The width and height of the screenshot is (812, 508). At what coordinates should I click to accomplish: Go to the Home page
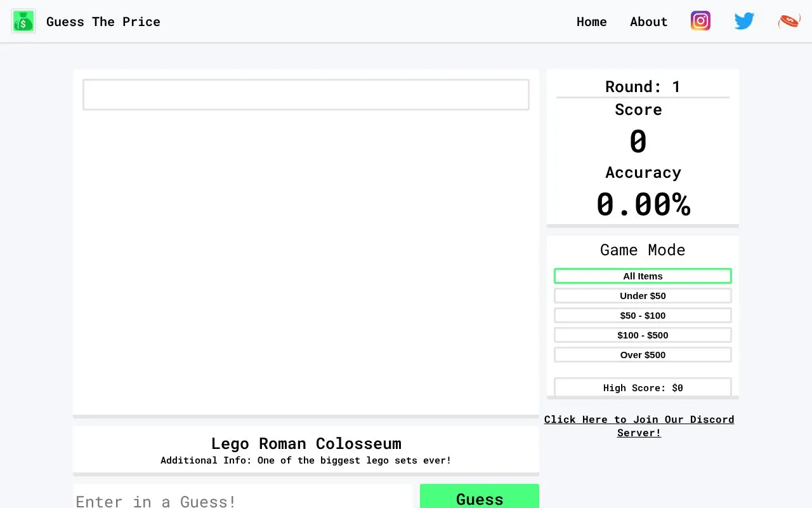click(x=591, y=22)
